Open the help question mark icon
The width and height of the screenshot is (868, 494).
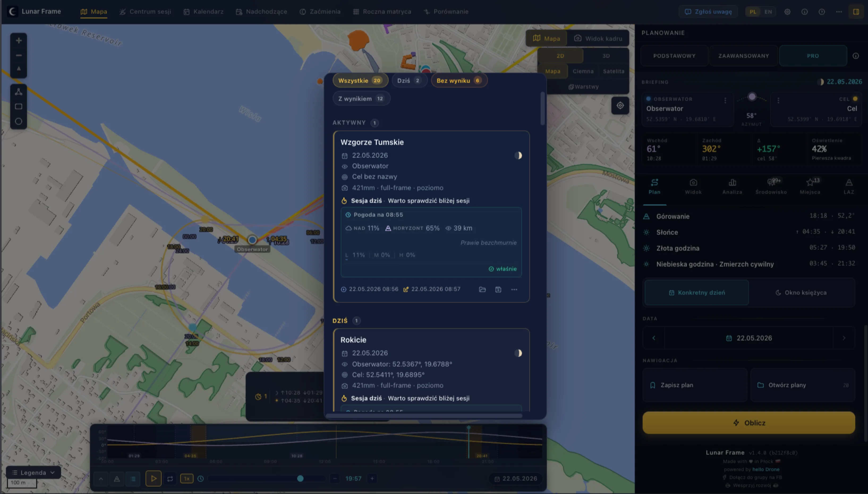click(x=822, y=12)
